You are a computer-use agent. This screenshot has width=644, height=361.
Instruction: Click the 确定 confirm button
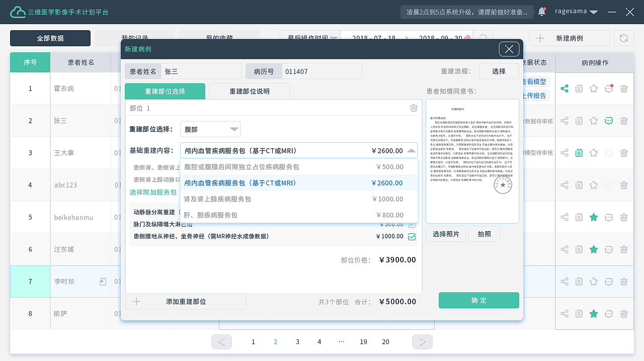[478, 300]
